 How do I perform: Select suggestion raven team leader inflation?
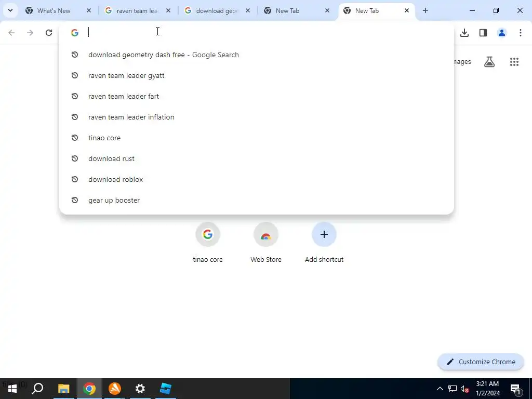pyautogui.click(x=257, y=117)
